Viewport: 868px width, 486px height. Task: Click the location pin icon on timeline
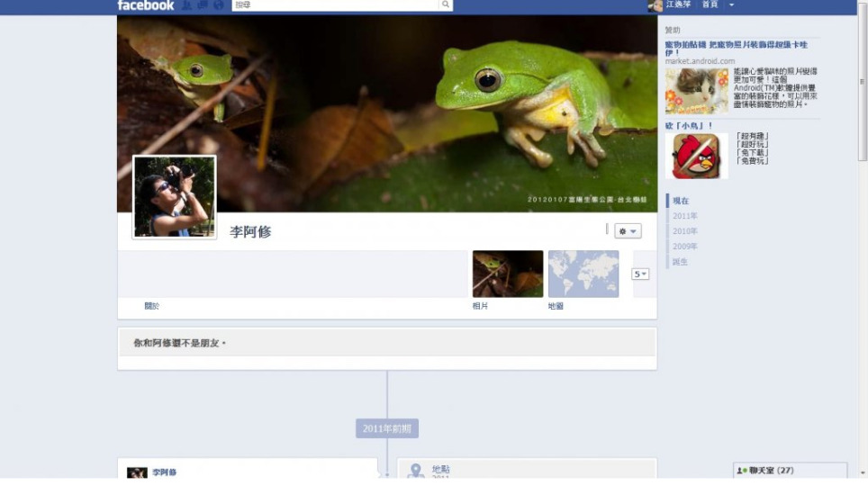click(x=415, y=471)
